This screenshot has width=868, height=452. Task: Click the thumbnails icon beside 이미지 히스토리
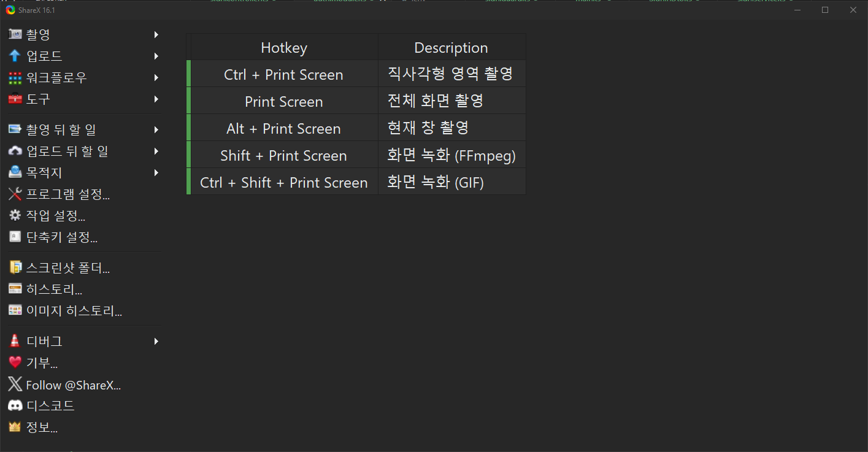click(x=15, y=310)
